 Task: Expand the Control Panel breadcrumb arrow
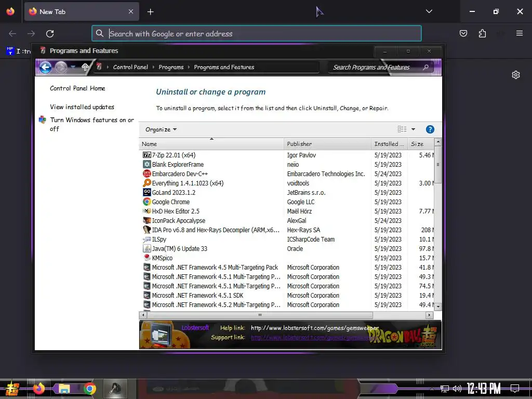pos(153,67)
